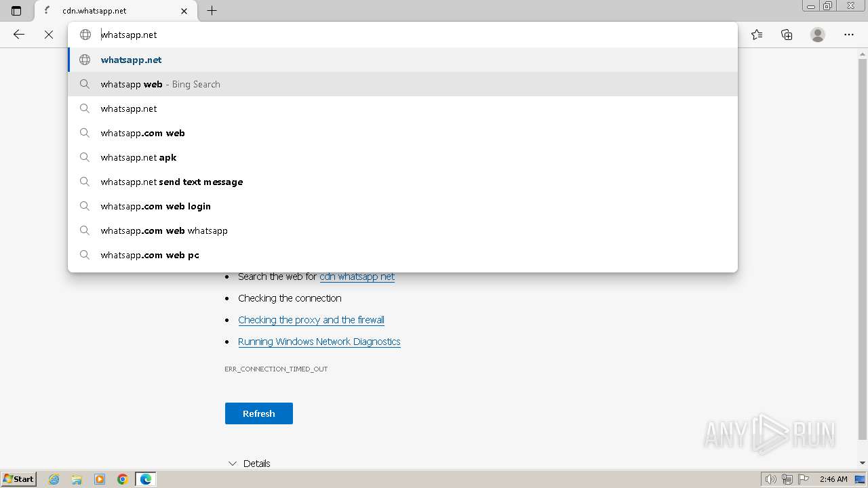Click the Refresh button
Image resolution: width=868 pixels, height=488 pixels.
[x=259, y=413]
